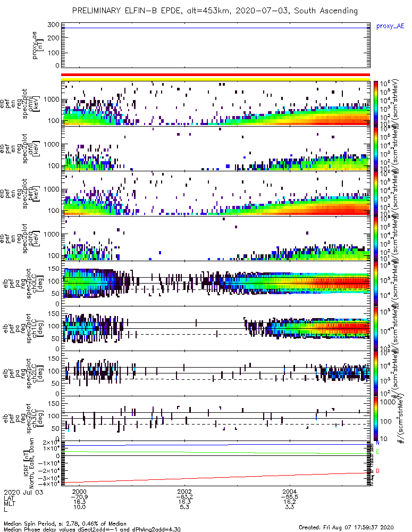
Task: Click the 300 tick on proxy_ae axis
Action: tap(54, 25)
